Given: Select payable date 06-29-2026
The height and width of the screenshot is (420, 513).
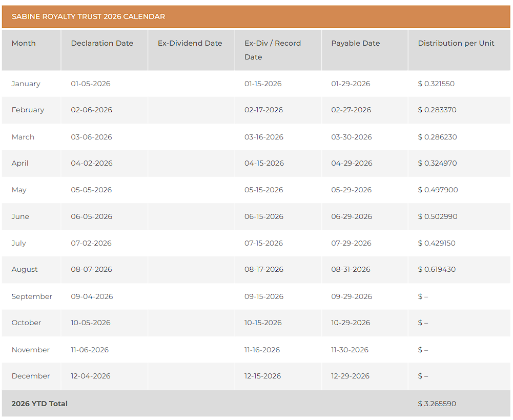Looking at the screenshot, I should [352, 217].
